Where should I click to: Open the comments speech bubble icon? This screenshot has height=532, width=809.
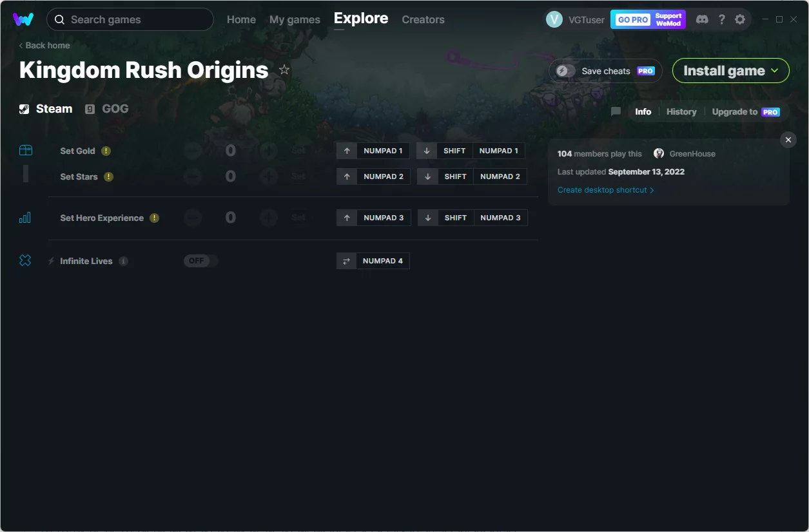pos(616,111)
